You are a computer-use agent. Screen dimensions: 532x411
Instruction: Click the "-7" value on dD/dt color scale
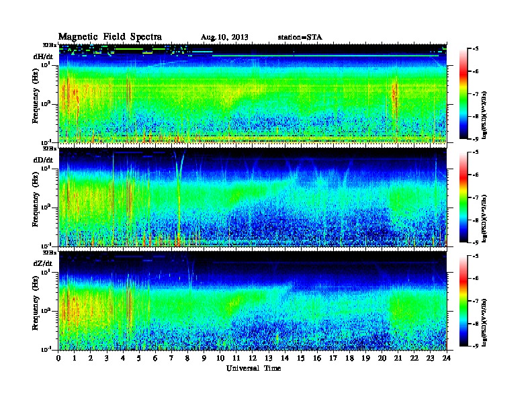click(x=475, y=197)
